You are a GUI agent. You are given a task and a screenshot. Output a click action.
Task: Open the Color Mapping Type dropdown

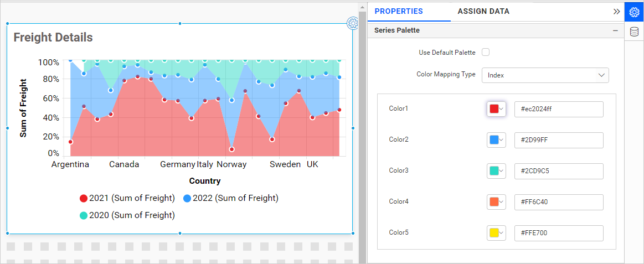tap(545, 75)
